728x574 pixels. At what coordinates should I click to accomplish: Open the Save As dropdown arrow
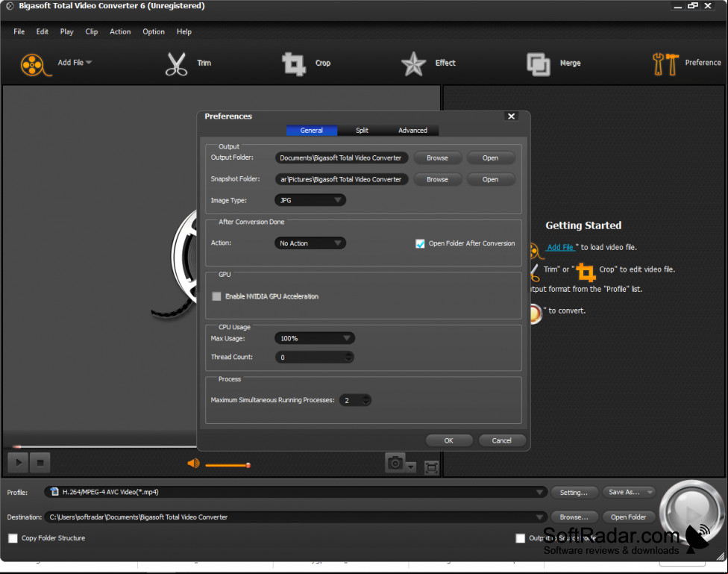pos(650,492)
